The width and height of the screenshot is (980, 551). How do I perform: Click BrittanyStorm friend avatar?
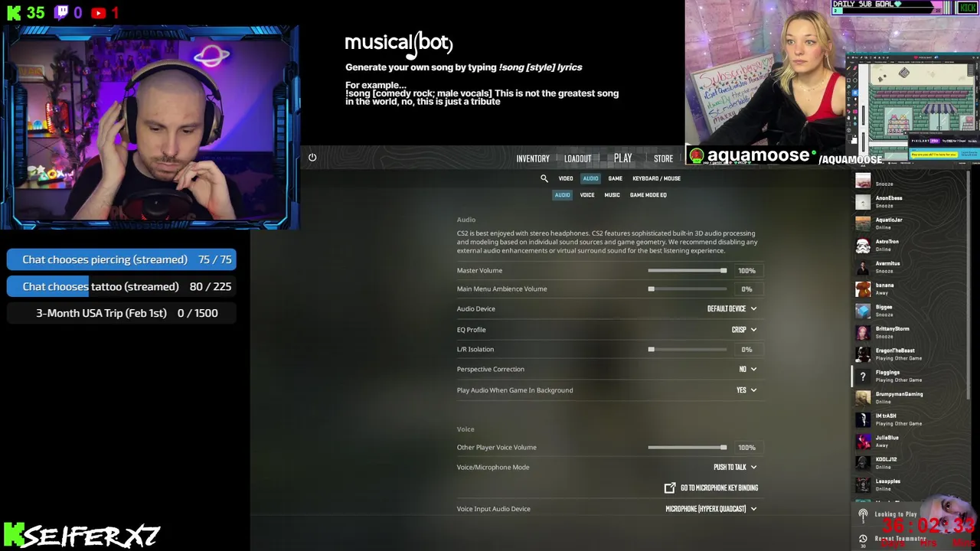tap(863, 333)
